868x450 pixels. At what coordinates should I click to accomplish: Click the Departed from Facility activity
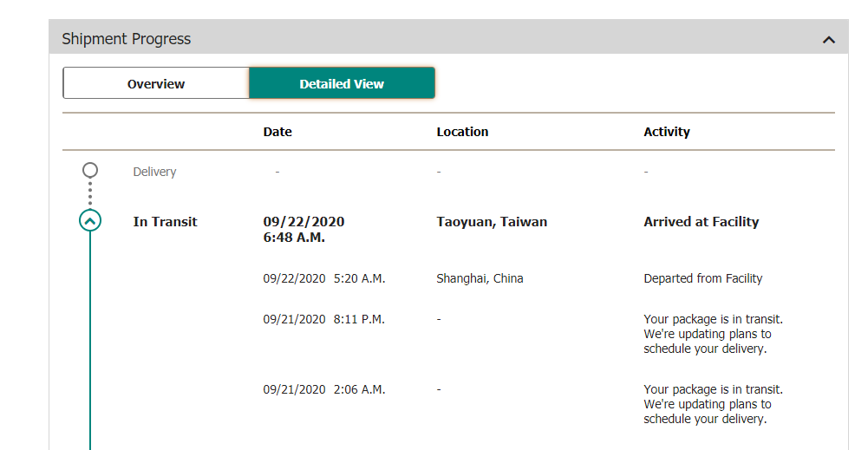(702, 278)
